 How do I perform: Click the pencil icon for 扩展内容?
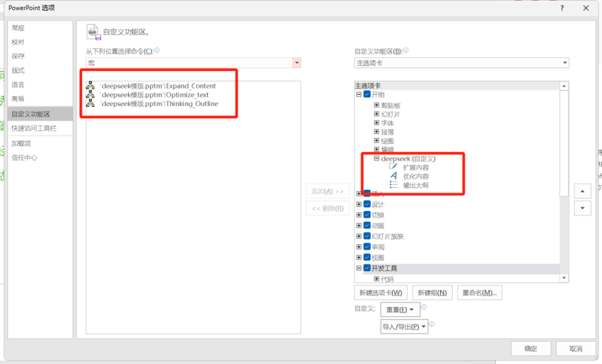393,167
